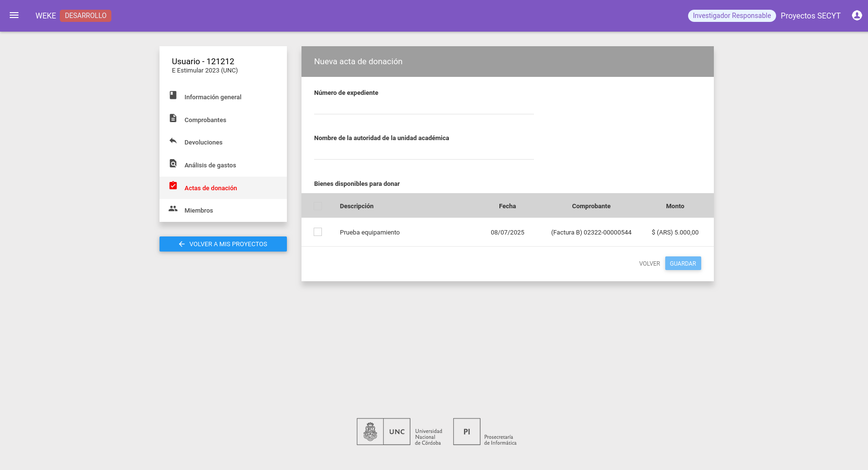Open the hamburger navigation menu
Image resolution: width=868 pixels, height=470 pixels.
pos(14,16)
